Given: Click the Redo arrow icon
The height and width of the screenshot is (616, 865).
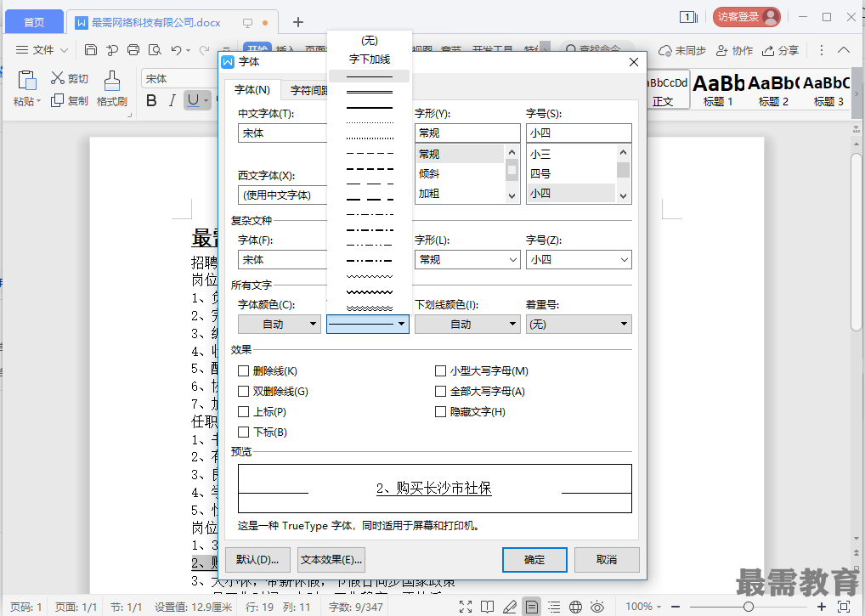Looking at the screenshot, I should [204, 50].
